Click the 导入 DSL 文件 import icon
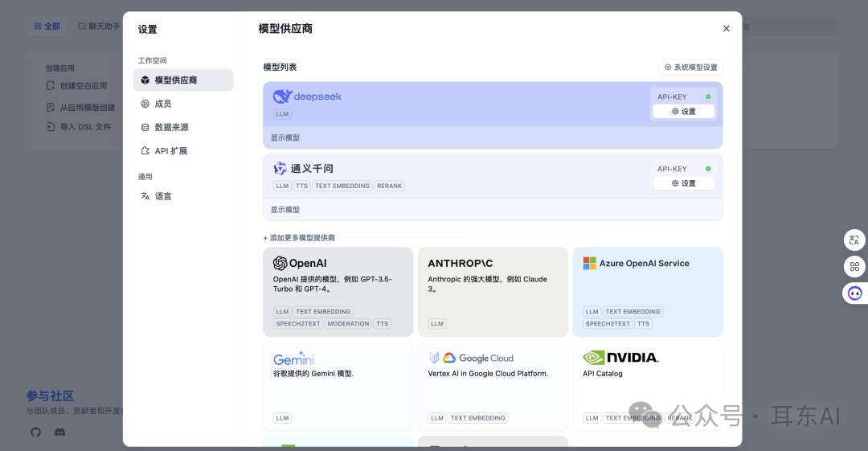Screen dimensions: 868x451 [51, 127]
